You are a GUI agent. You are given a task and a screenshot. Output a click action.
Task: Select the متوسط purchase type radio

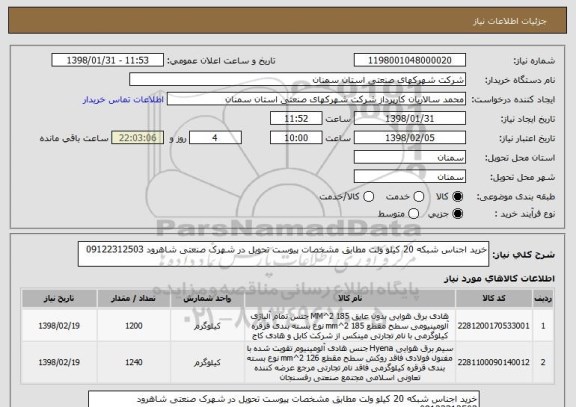tap(413, 213)
